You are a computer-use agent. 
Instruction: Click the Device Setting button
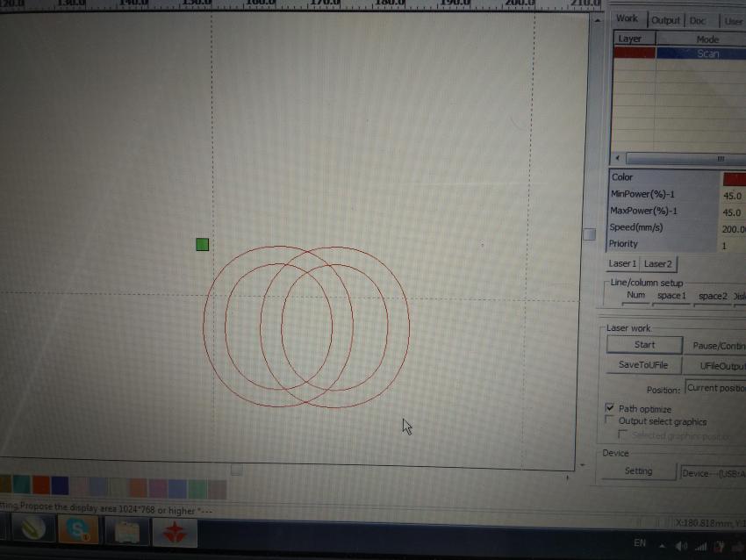point(638,471)
